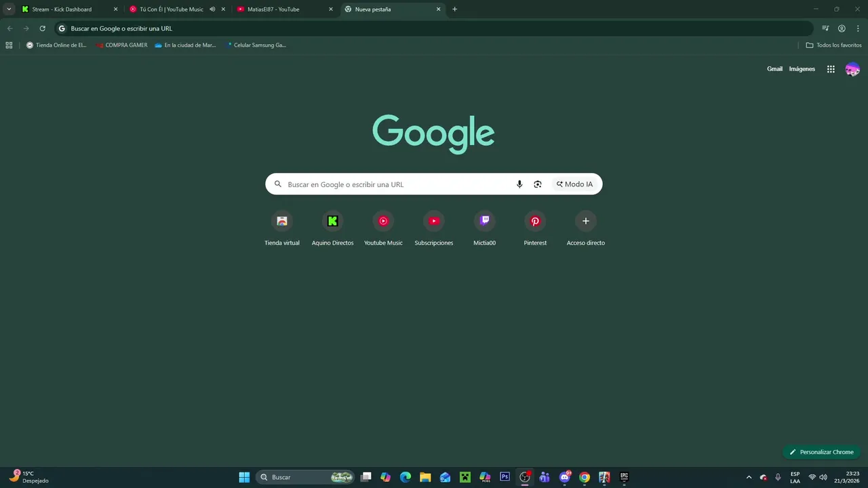Open Minecraft from the taskbar
The height and width of the screenshot is (488, 868).
click(465, 477)
